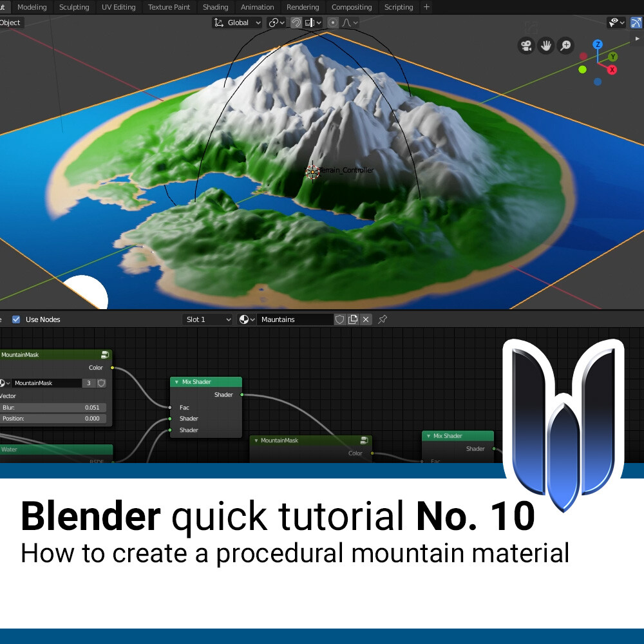
Task: Unlink the Mauntains material with the X button
Action: 366,319
